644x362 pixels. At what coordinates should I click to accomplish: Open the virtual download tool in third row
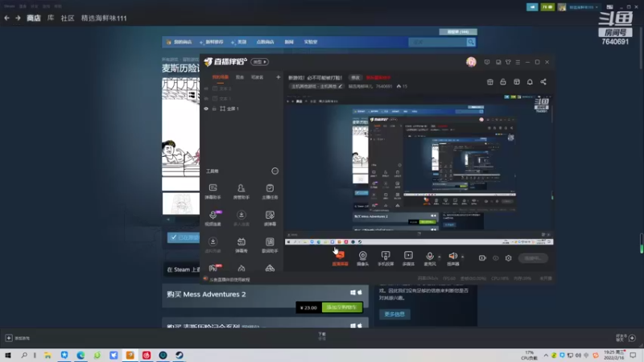coord(213,245)
